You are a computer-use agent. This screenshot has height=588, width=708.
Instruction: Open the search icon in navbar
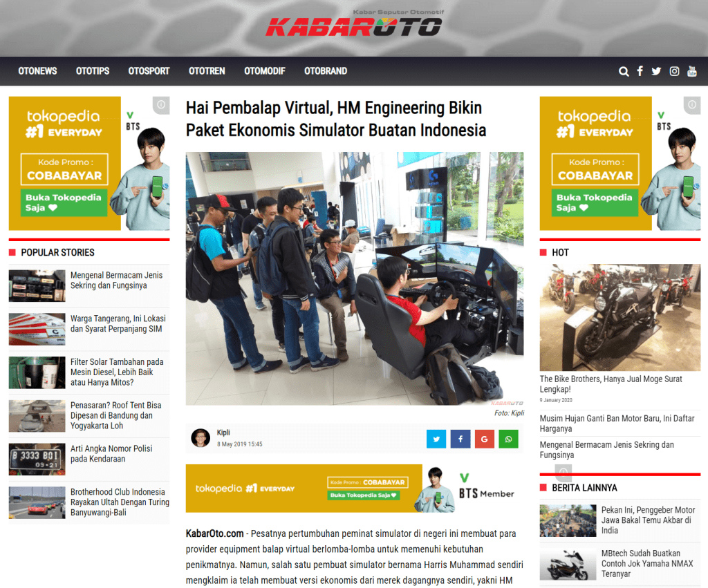624,71
